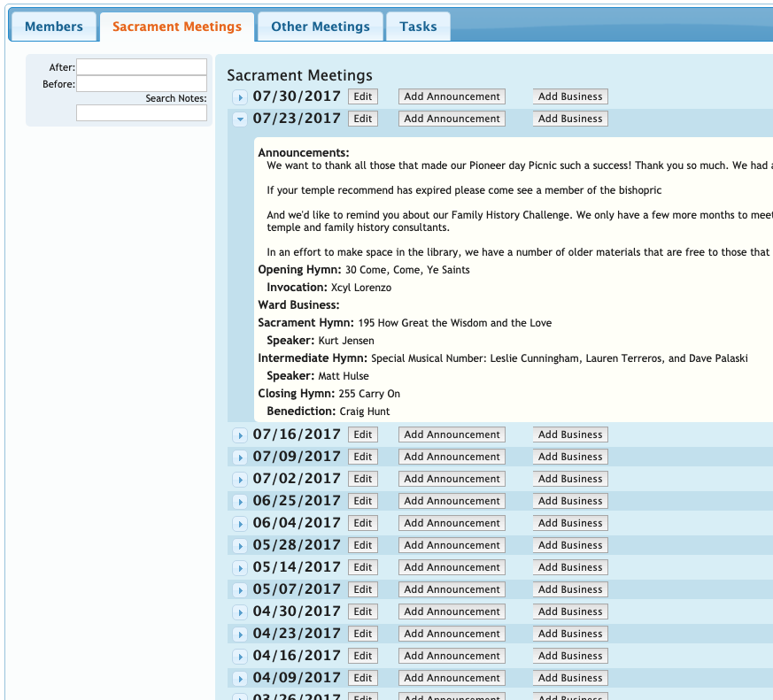Expand the 05/28/2017 meeting row
Viewport: 773px width, 700px height.
(240, 546)
